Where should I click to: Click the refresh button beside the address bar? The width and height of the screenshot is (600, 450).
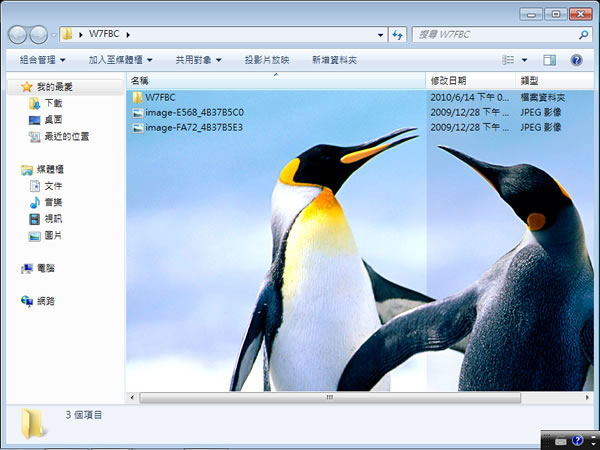tap(398, 35)
